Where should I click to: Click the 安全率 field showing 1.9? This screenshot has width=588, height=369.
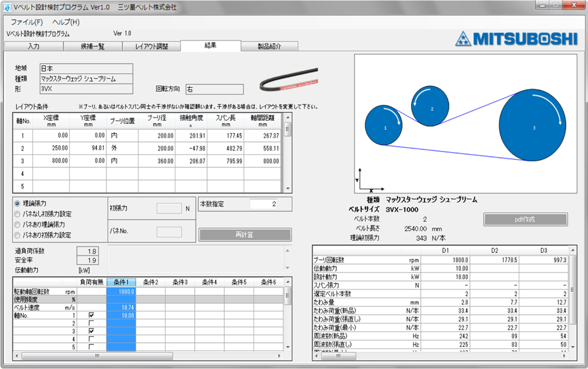(x=87, y=260)
